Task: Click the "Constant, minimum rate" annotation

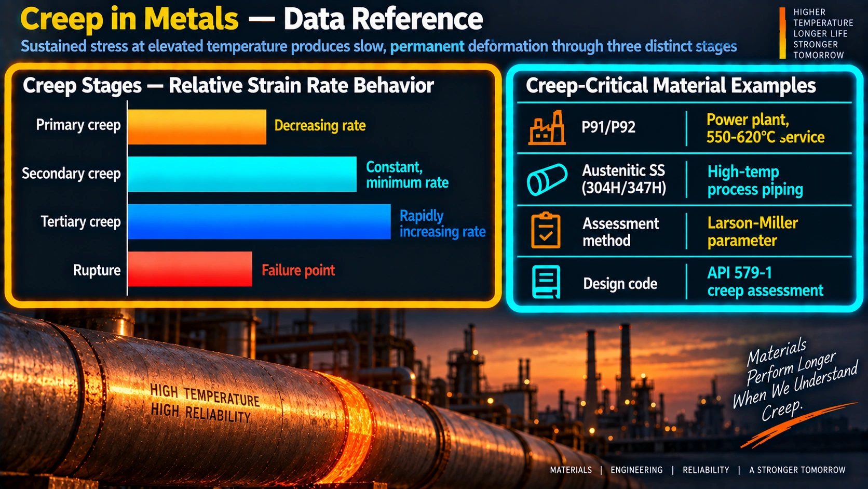Action: pos(408,175)
